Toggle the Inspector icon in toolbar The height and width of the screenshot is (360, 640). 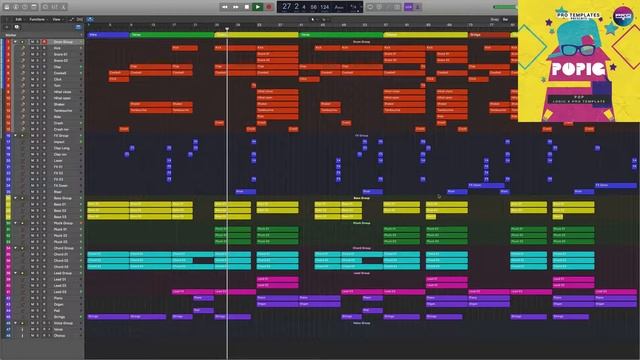(x=16, y=7)
